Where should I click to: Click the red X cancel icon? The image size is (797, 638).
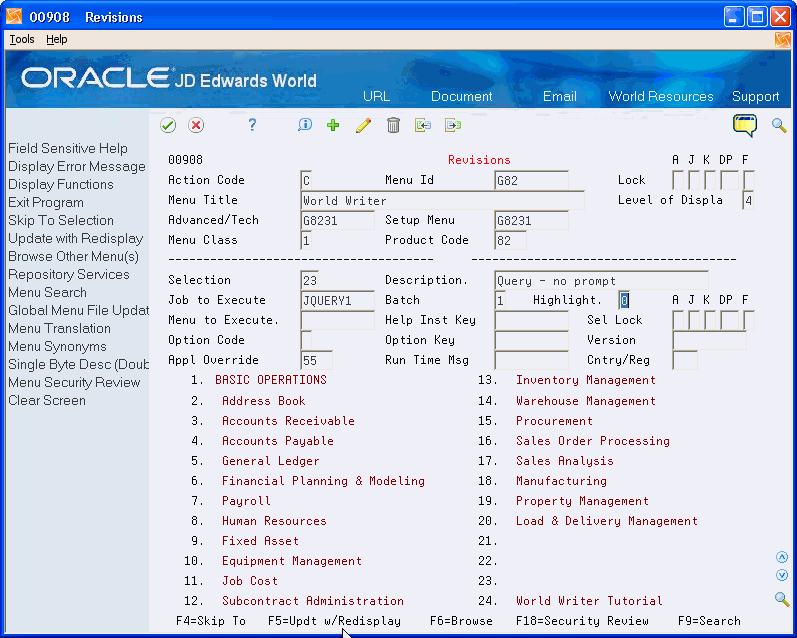tap(196, 125)
